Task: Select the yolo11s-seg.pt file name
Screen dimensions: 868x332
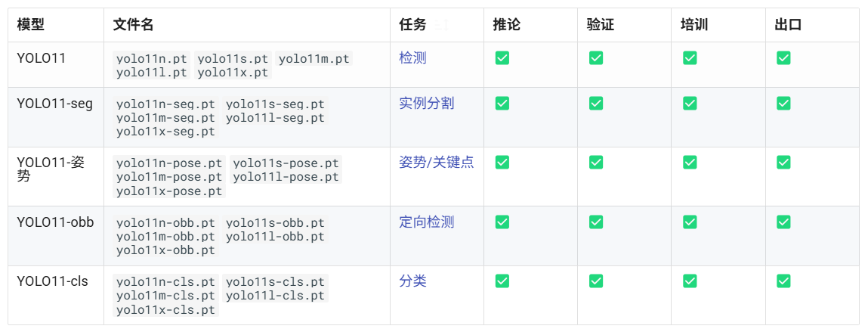Action: point(275,104)
